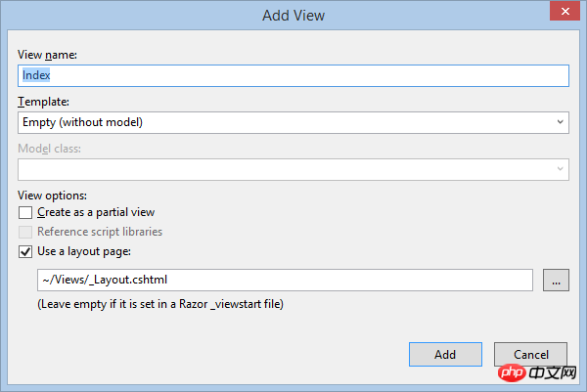Close the Add View dialog

click(564, 11)
